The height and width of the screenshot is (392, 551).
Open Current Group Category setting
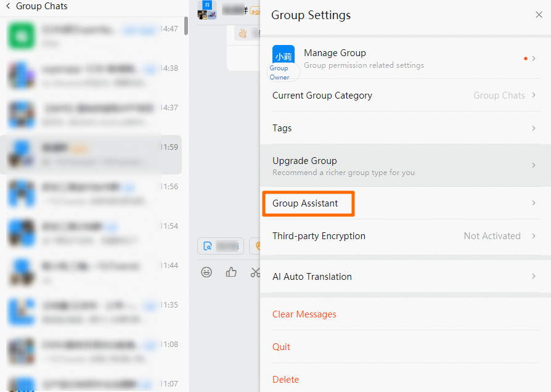pos(406,96)
